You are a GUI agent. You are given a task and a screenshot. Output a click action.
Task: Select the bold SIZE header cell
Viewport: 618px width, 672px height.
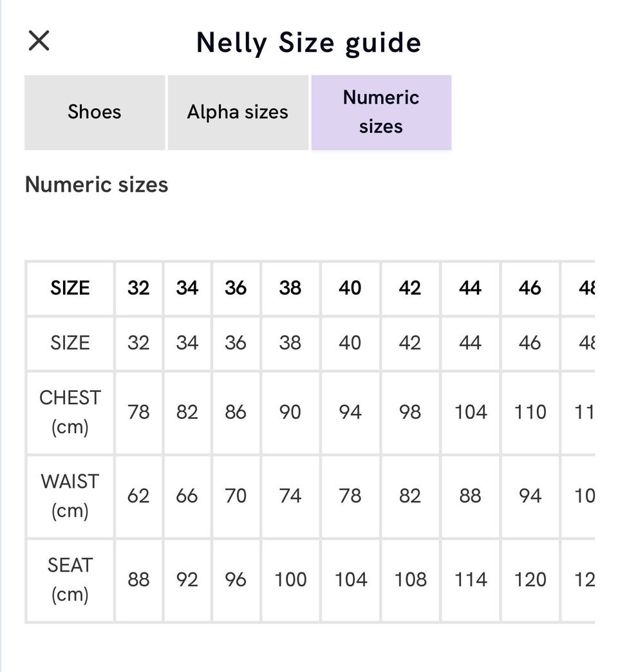tap(70, 288)
